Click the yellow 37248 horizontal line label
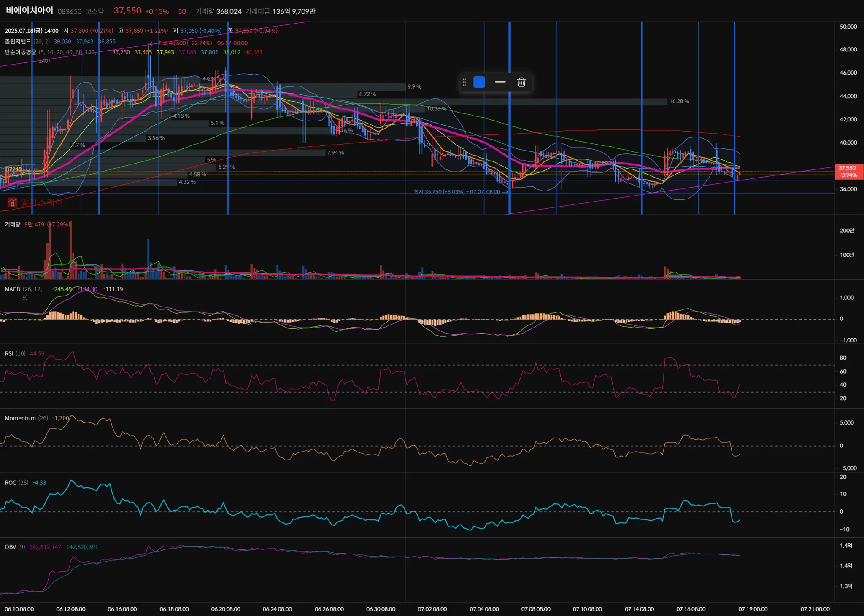 [x=13, y=169]
